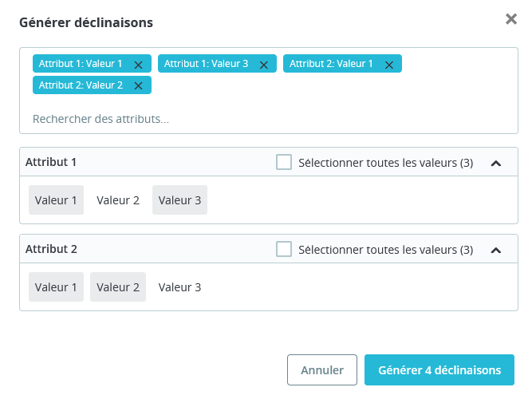Remove the 'Attribut 2: Valeur 1' tag

click(389, 65)
